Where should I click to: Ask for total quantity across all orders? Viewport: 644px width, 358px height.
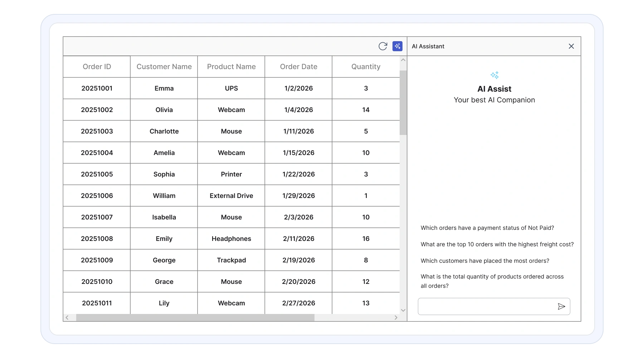point(492,281)
